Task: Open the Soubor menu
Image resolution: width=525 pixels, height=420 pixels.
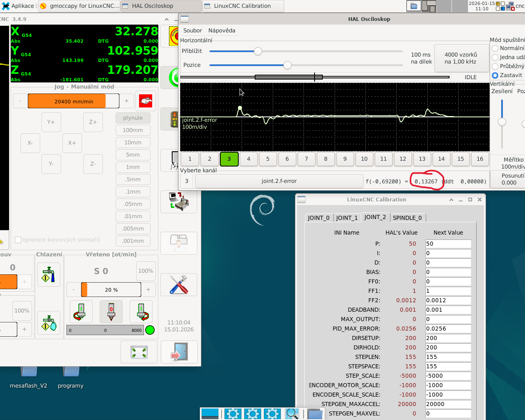Action: coord(192,30)
